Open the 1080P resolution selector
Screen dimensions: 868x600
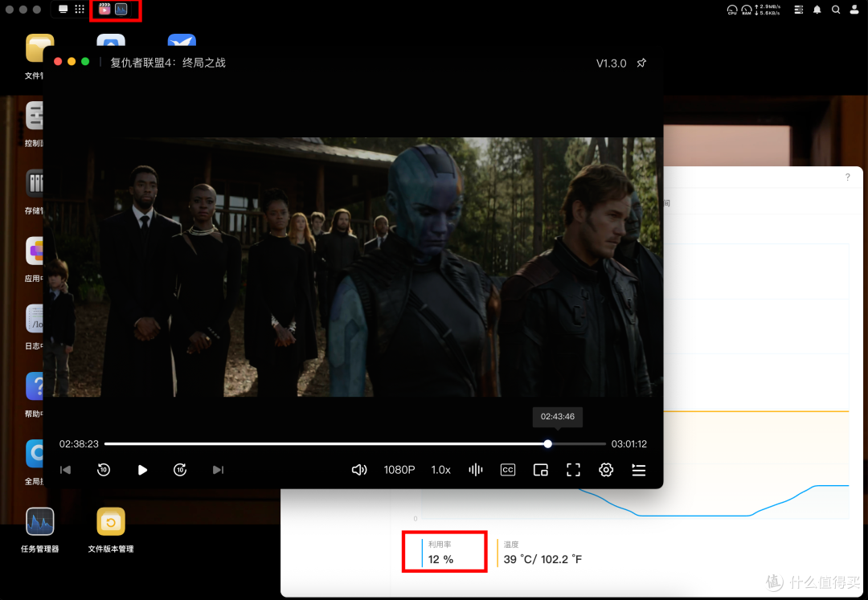tap(399, 470)
